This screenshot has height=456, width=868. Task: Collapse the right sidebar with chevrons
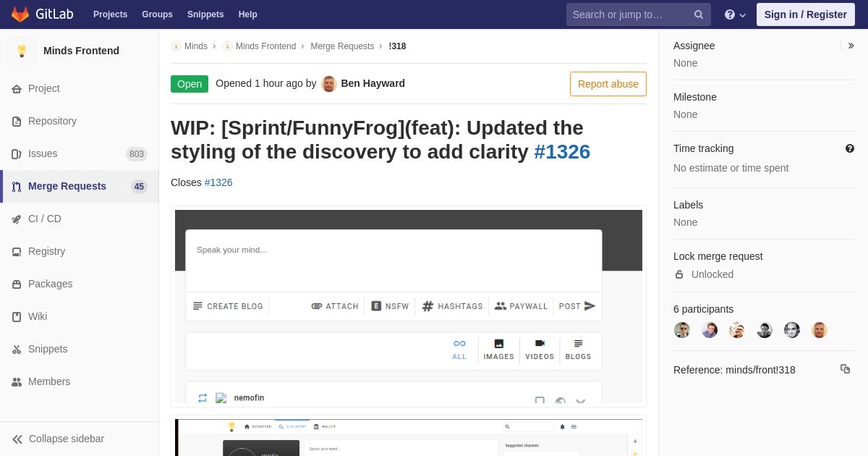[x=851, y=46]
